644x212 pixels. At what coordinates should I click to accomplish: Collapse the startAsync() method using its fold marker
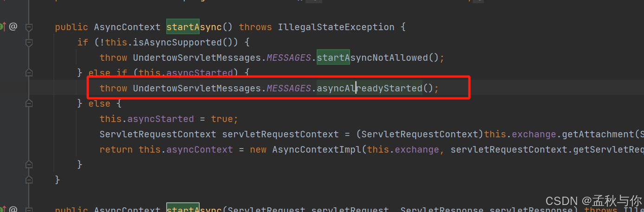tap(29, 27)
